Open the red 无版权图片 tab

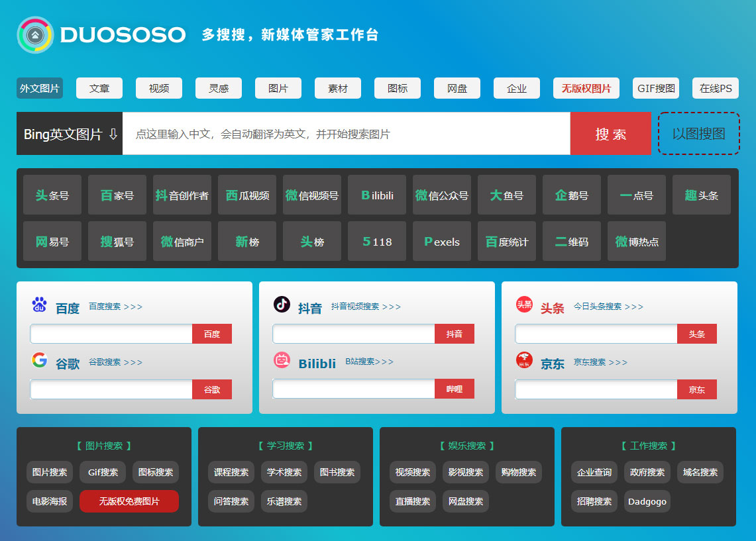pyautogui.click(x=586, y=88)
